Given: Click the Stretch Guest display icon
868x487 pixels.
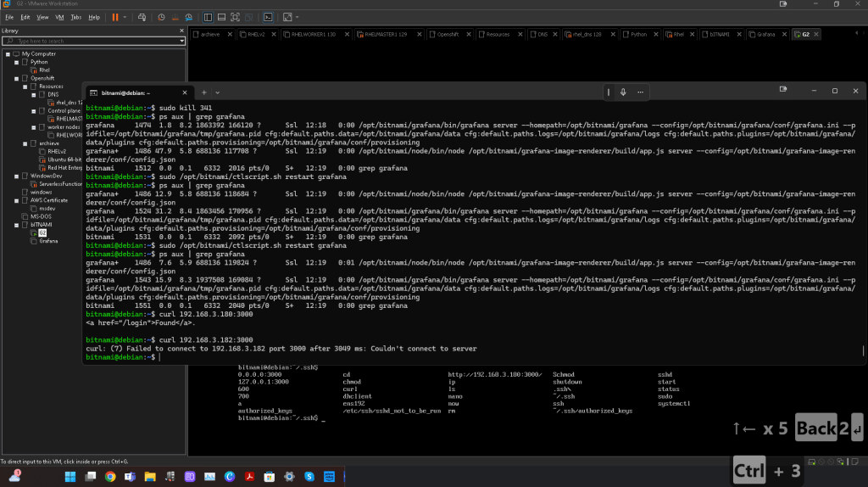Looking at the screenshot, I should click(x=287, y=17).
